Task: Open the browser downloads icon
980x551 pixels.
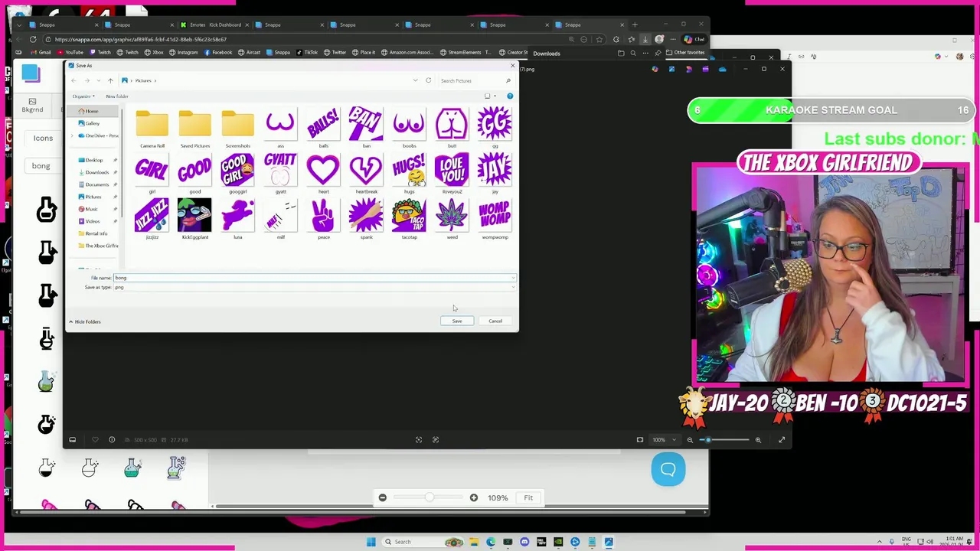Action: [x=645, y=39]
